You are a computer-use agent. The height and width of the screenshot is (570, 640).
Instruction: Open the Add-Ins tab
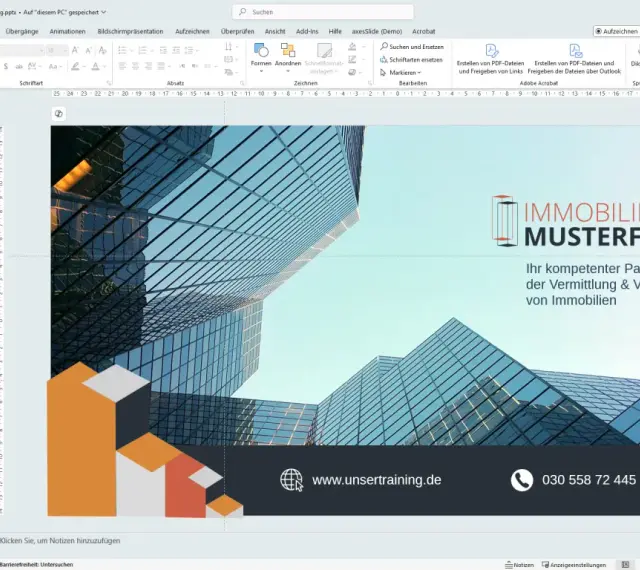click(307, 31)
